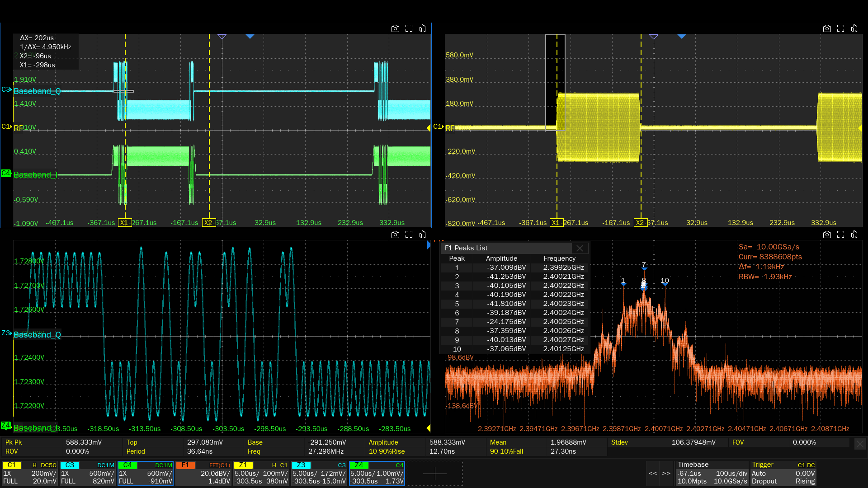Close the measurements bar
Image resolution: width=868 pixels, height=488 pixels.
click(859, 444)
